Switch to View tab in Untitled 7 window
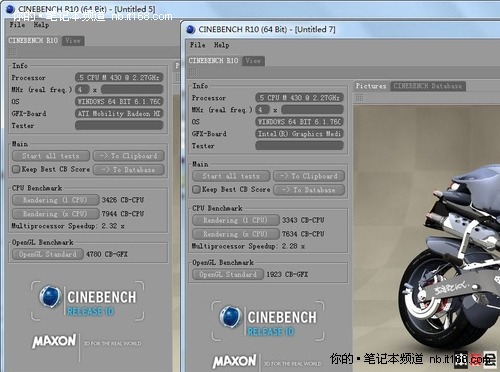Viewport: 500px width, 372px height. [253, 61]
